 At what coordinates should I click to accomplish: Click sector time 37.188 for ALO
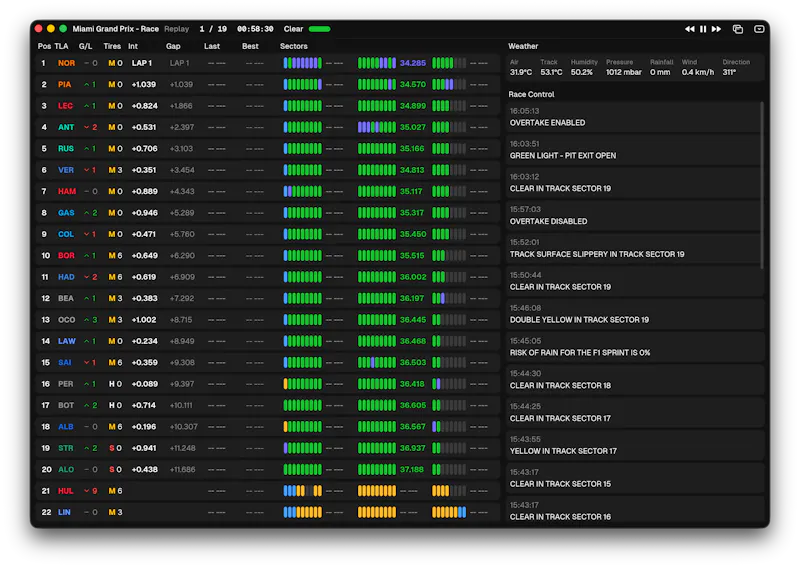click(x=412, y=470)
